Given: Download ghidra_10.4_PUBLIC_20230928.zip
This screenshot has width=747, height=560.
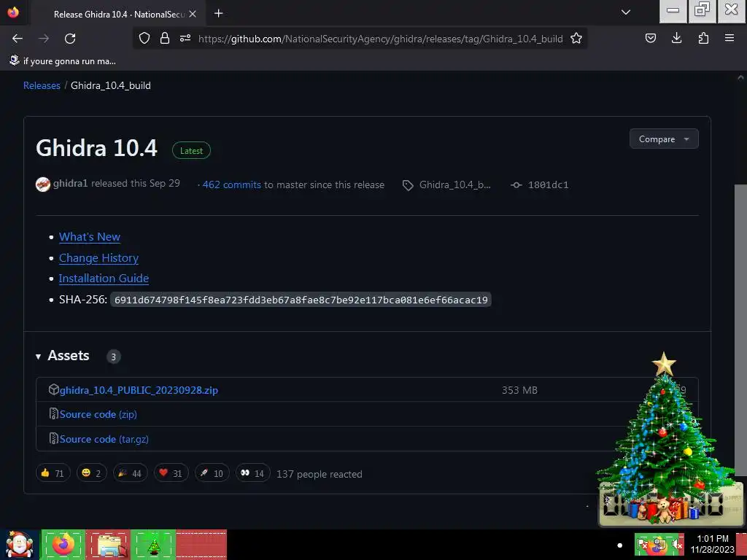Looking at the screenshot, I should click(x=139, y=390).
